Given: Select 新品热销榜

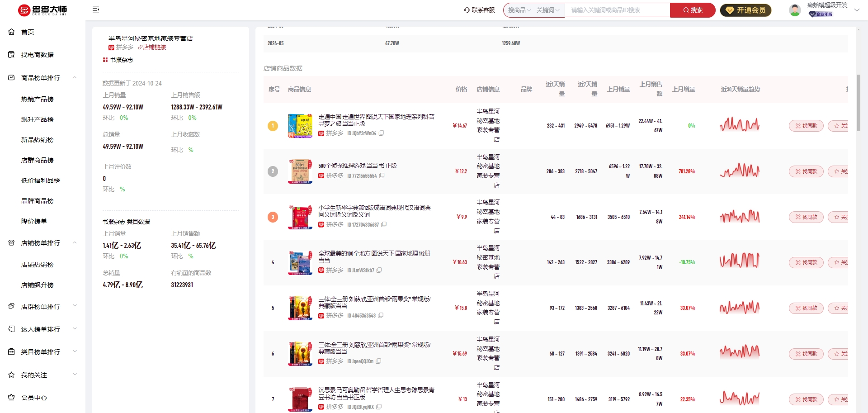Looking at the screenshot, I should click(x=37, y=140).
